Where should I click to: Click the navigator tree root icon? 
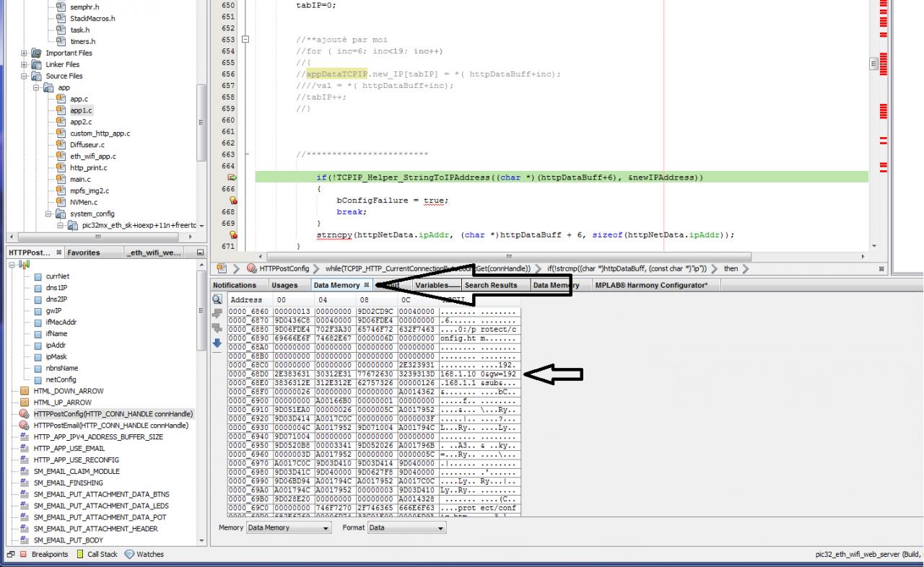24,265
